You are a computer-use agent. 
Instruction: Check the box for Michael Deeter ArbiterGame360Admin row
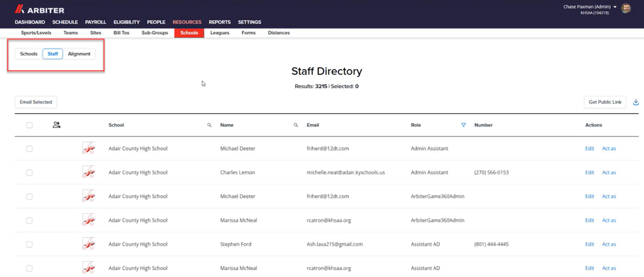click(29, 197)
